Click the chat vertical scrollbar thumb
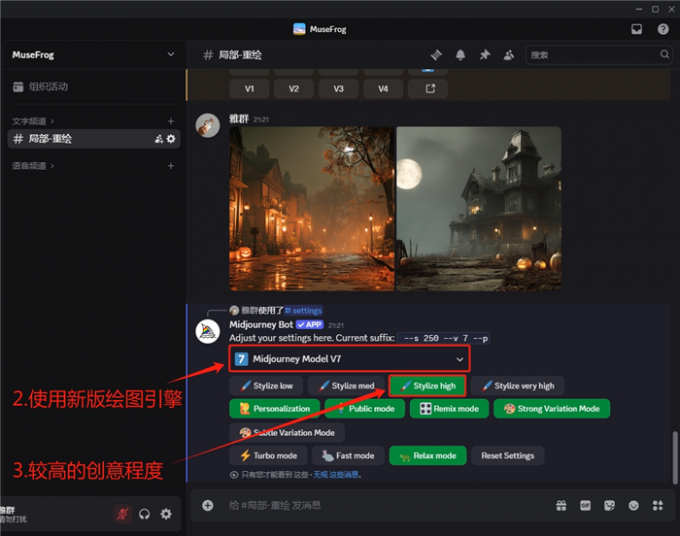Screen dimensions: 680x536 (675, 458)
